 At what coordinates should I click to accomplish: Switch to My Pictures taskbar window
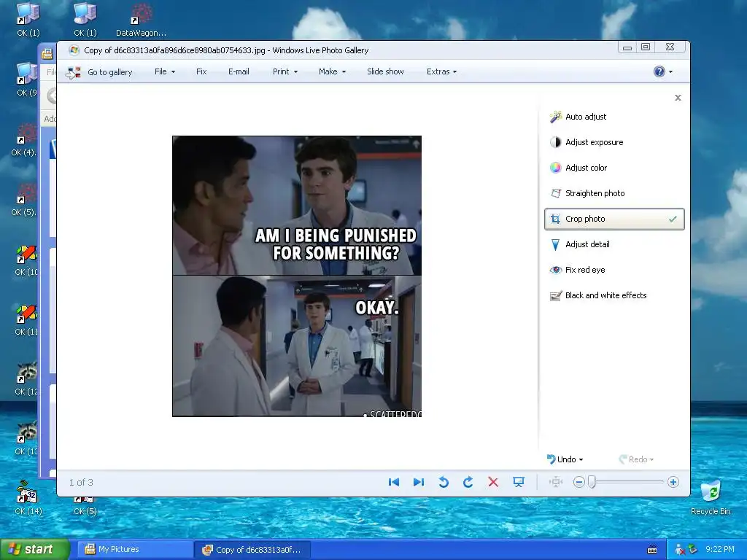coord(135,550)
